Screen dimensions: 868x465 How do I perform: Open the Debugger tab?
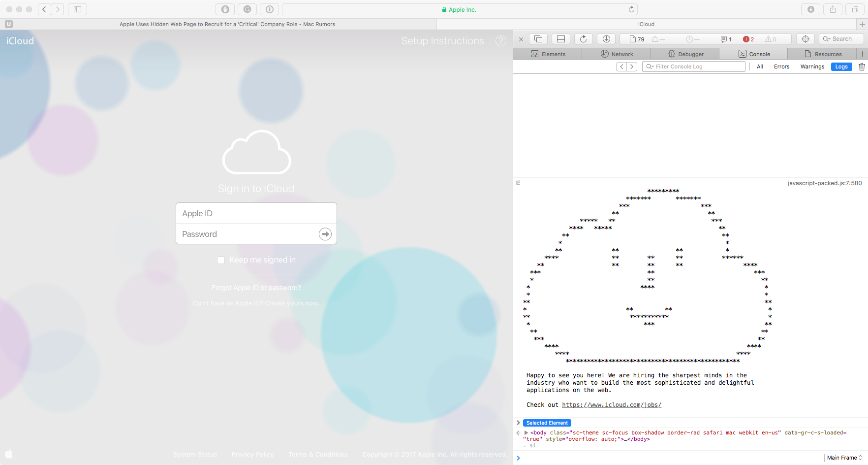point(685,54)
